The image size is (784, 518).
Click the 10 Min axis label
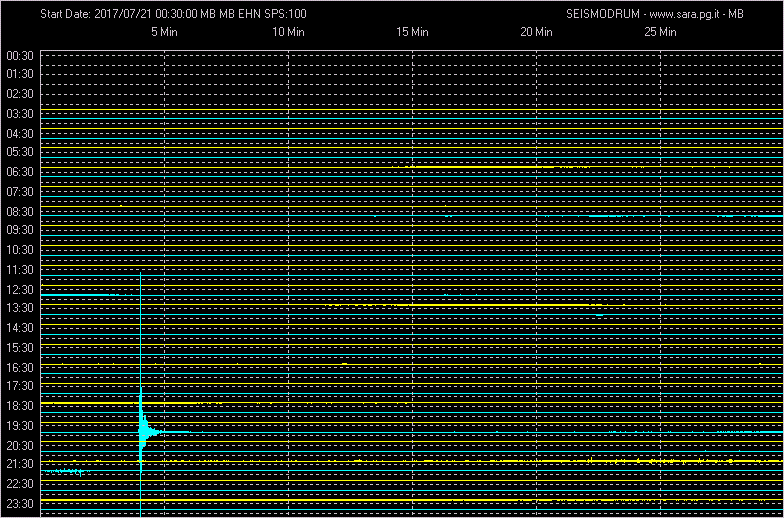[x=288, y=32]
